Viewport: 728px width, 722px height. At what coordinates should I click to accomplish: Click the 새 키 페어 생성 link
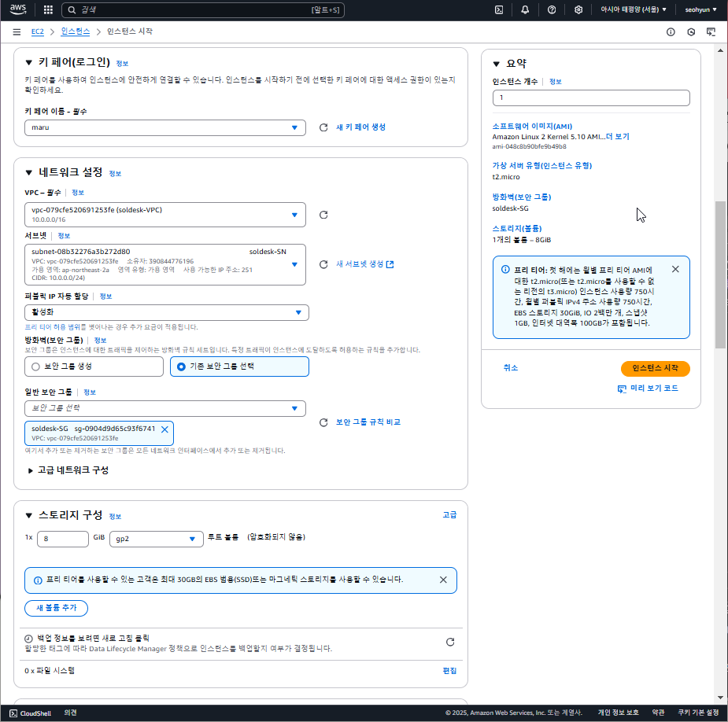[360, 127]
